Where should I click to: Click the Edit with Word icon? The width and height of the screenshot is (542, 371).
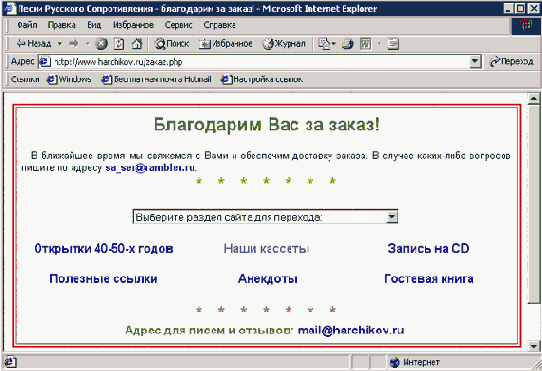[x=366, y=44]
